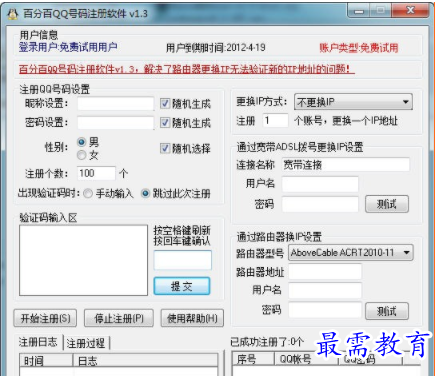Open the router model dropdown

tap(351, 253)
